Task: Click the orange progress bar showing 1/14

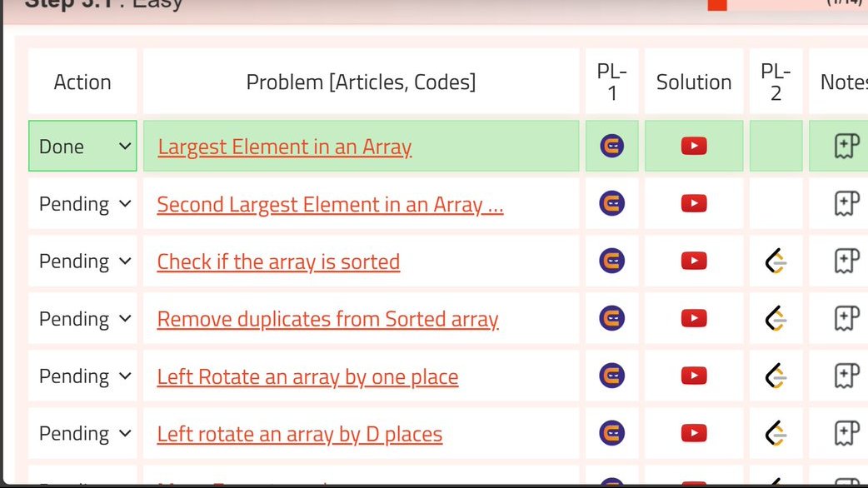Action: point(716,4)
